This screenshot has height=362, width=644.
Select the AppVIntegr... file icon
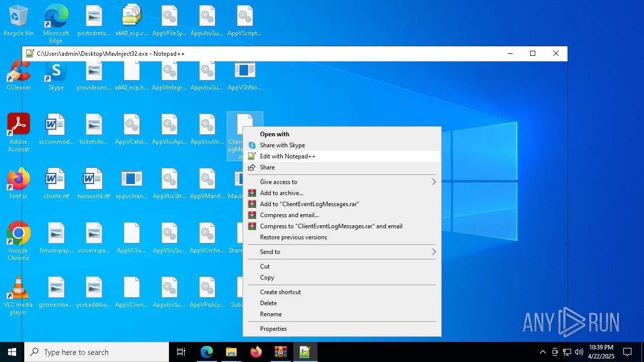click(x=170, y=75)
